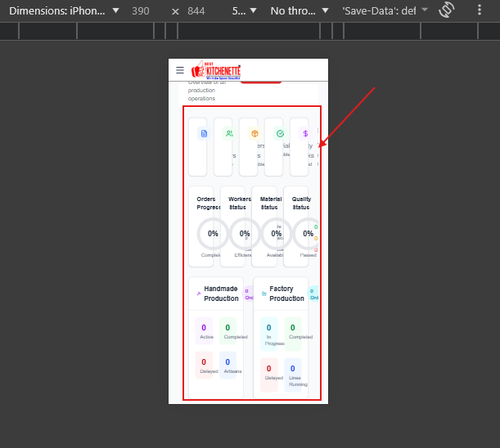Open the hamburger menu on the mobile page
The height and width of the screenshot is (448, 500).
pos(180,70)
